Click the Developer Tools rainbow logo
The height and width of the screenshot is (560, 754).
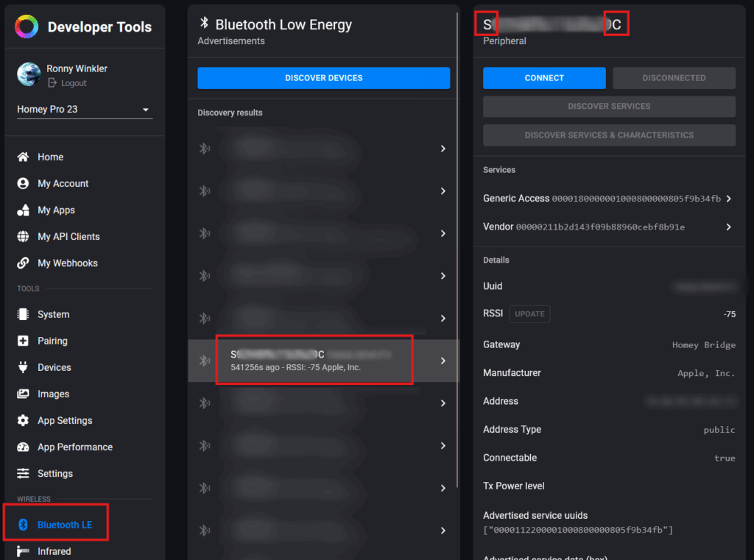point(27,26)
